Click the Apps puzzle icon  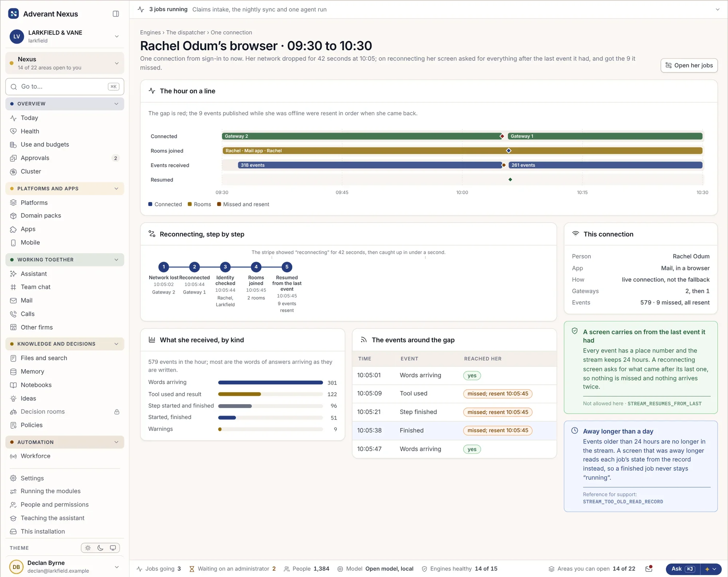click(13, 229)
